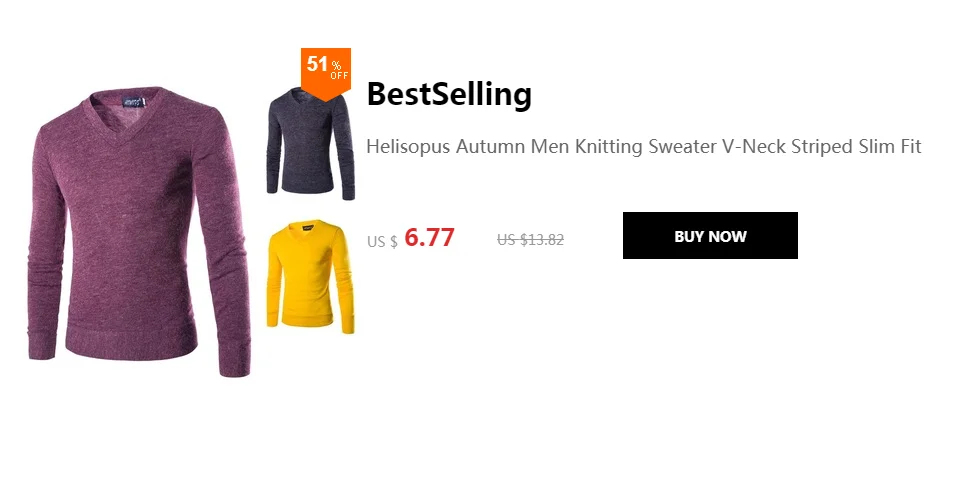Screen dimensions: 958x477
Task: Select the yellow sweater thumbnail
Action: pos(310,277)
